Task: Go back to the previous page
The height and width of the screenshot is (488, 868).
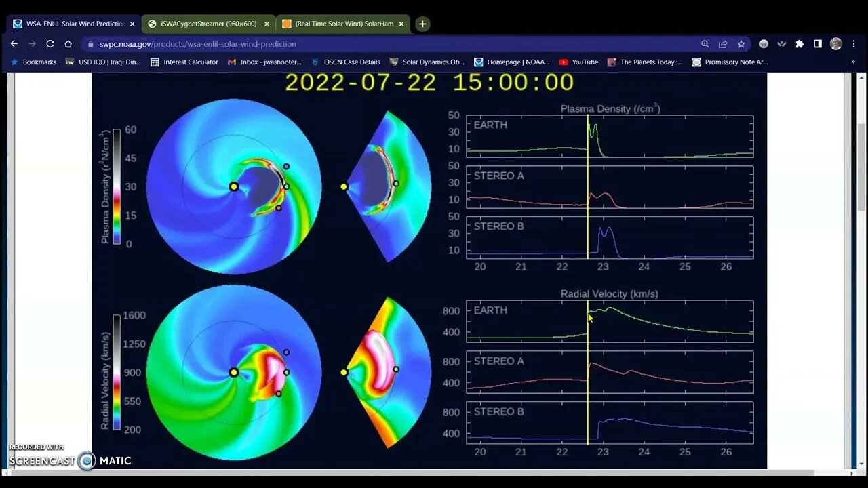Action: pyautogui.click(x=14, y=43)
